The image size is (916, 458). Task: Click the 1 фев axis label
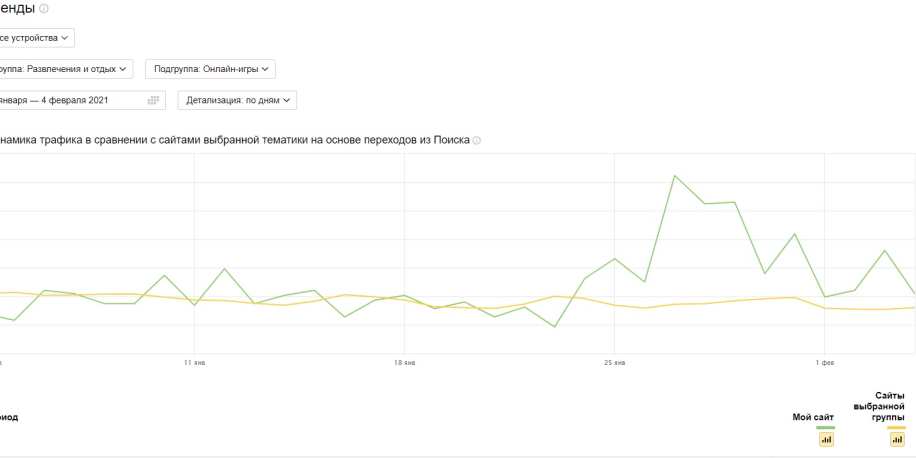(825, 361)
